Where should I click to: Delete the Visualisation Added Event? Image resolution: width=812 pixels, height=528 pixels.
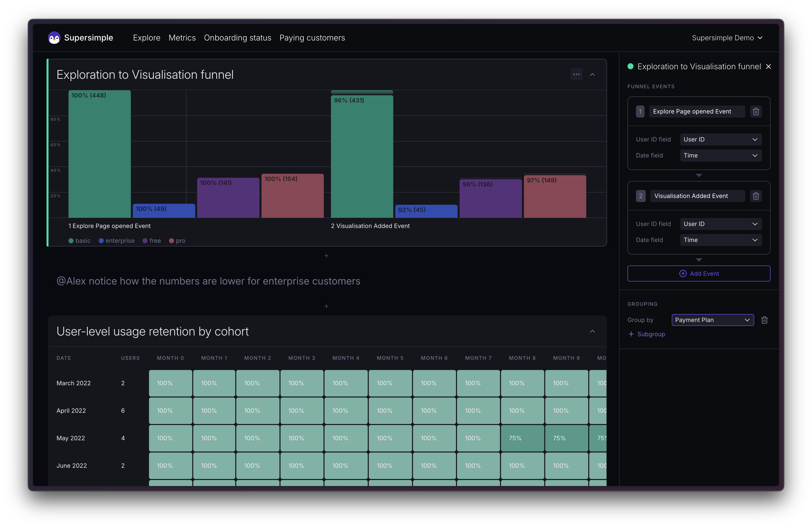pyautogui.click(x=756, y=196)
